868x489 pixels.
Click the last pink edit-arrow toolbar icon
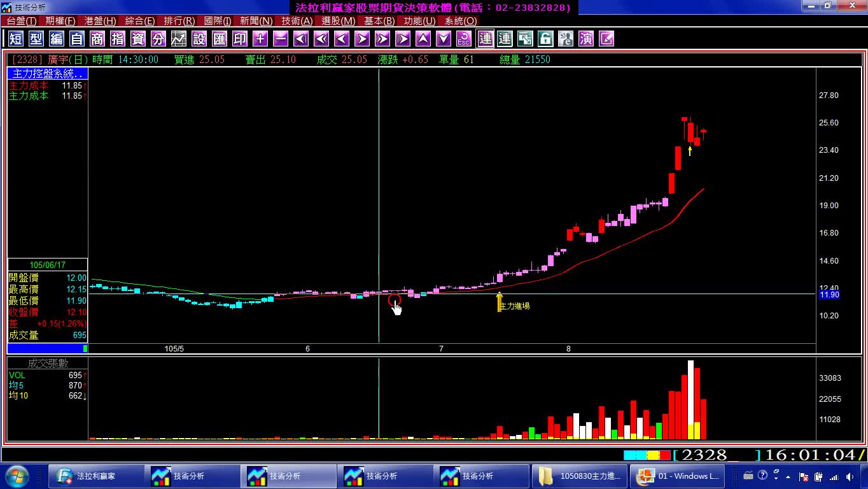(x=606, y=39)
